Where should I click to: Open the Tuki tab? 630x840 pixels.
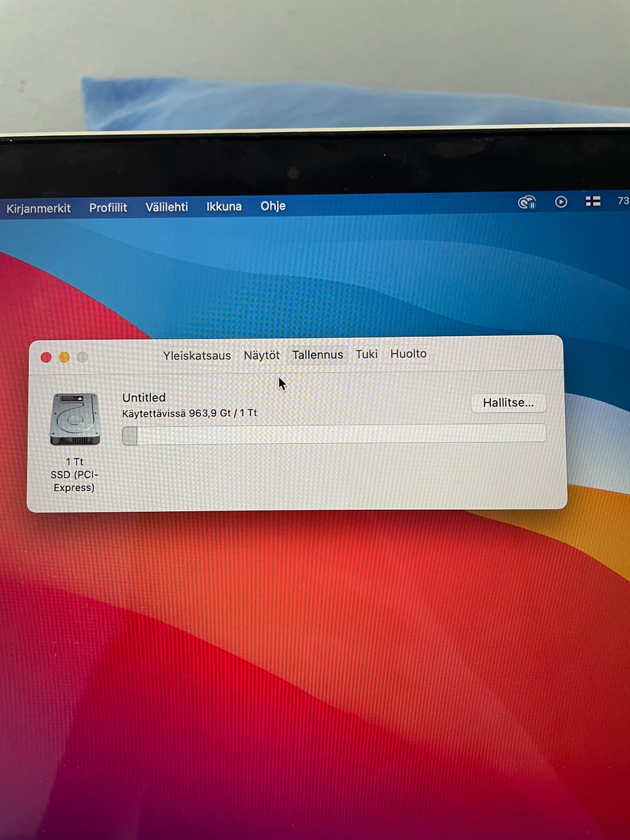pyautogui.click(x=367, y=354)
